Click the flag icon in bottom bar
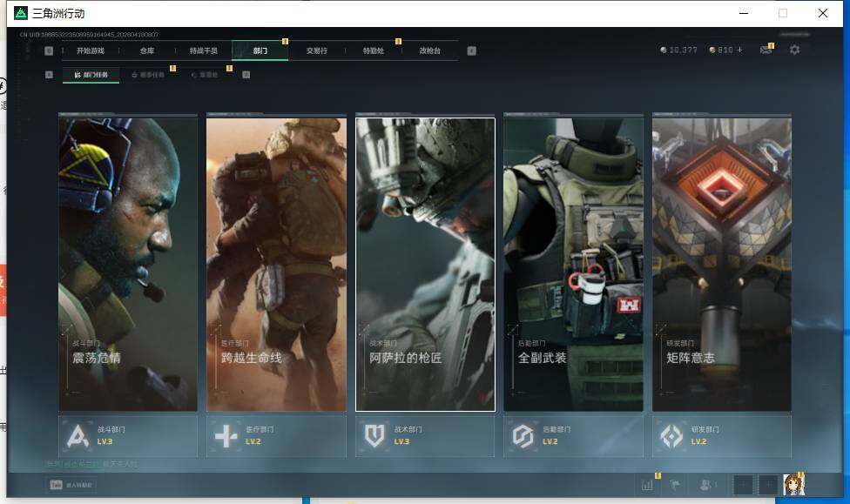 (x=675, y=485)
